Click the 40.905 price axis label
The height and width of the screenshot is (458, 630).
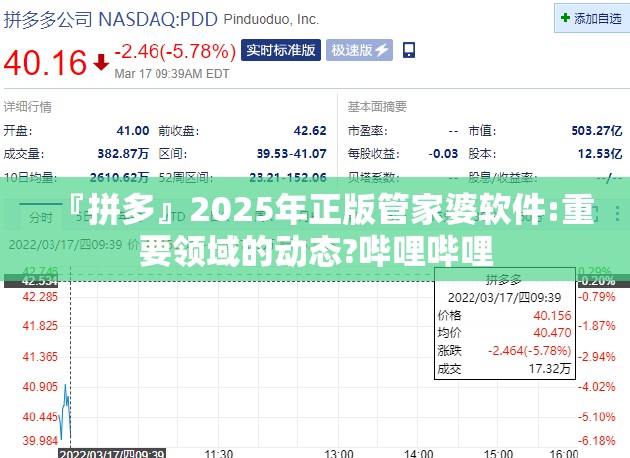pyautogui.click(x=40, y=386)
